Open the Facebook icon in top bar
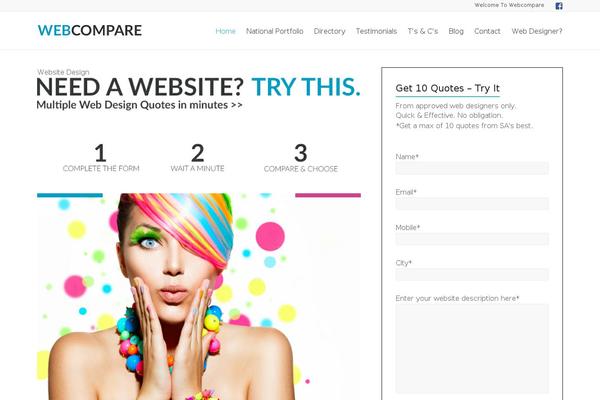This screenshot has height=400, width=600. (559, 6)
